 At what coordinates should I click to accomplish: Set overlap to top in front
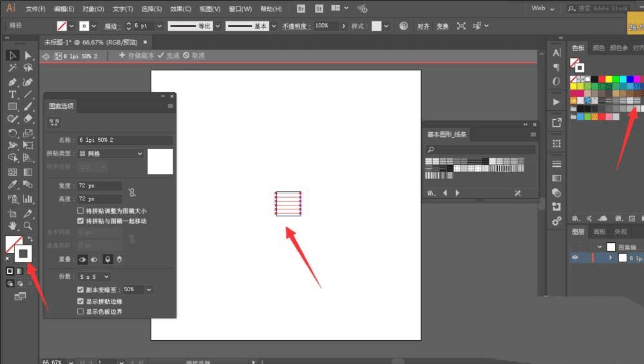click(108, 259)
